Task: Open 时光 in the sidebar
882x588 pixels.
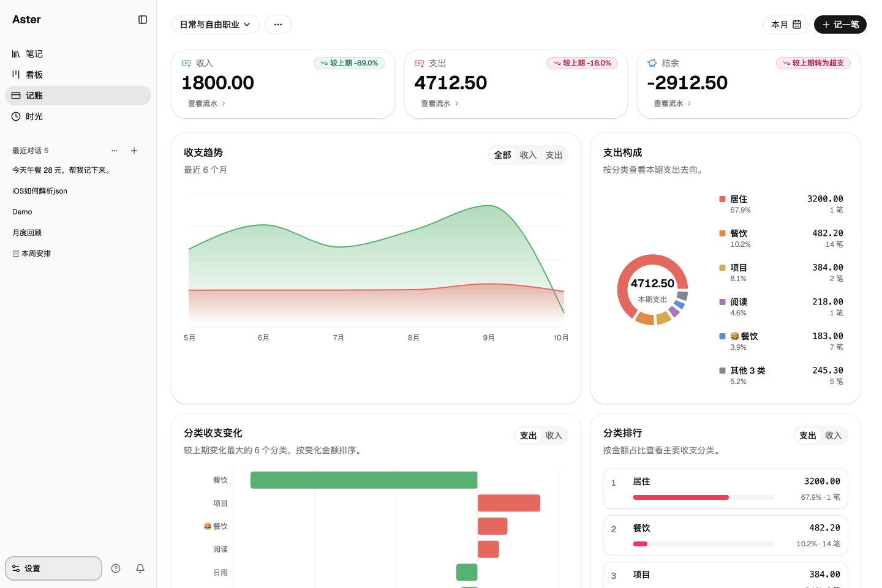Action: 78,116
